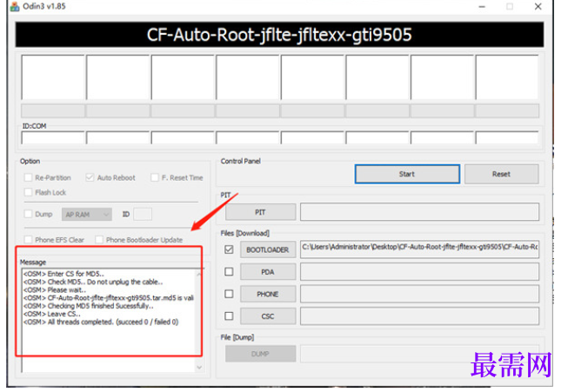Click the PDA file path field
568x392 pixels.
(419, 272)
